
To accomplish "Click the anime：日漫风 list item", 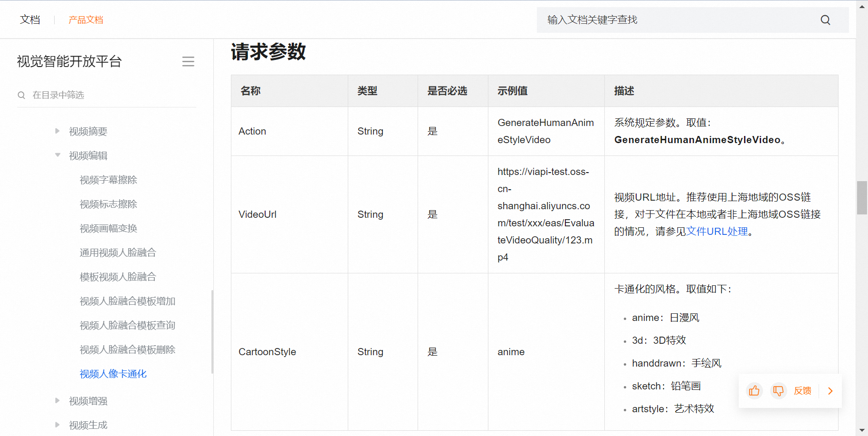I will pos(666,318).
